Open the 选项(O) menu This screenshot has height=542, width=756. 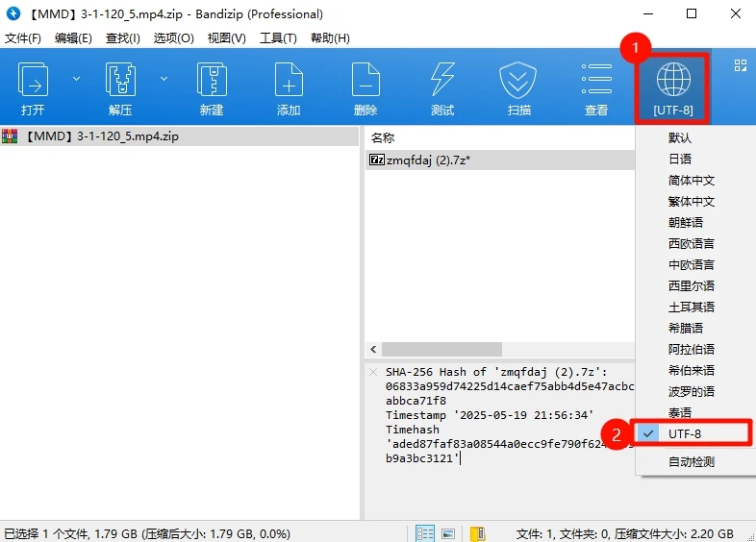point(173,38)
